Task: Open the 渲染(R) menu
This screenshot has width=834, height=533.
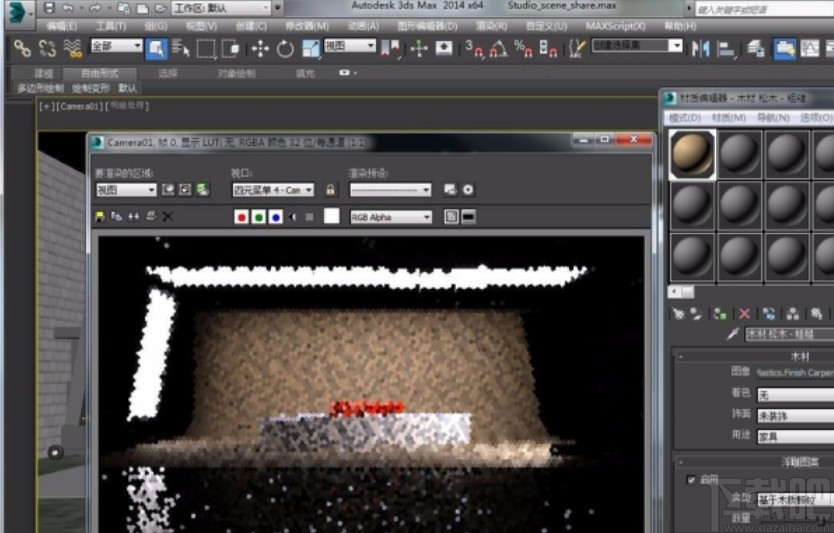Action: [491, 26]
